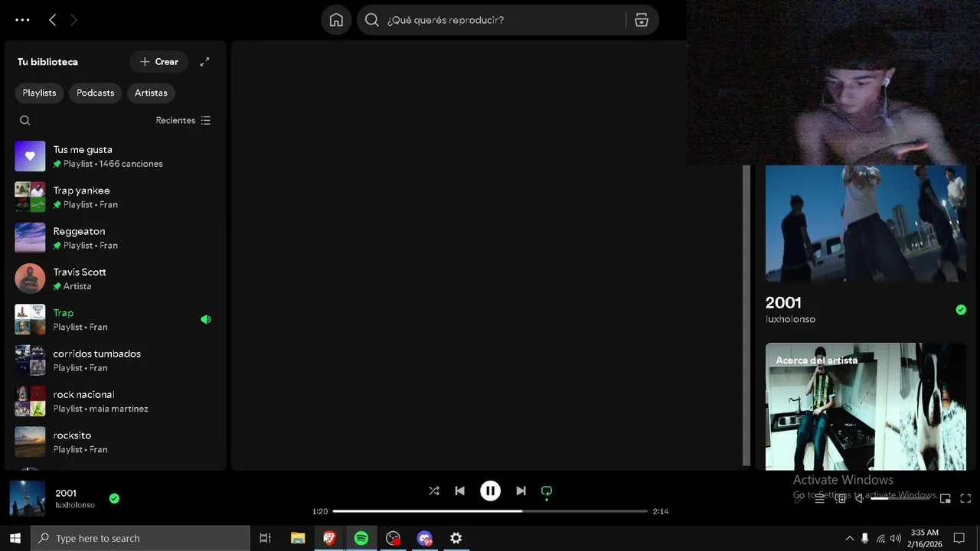Navigate forward with the right arrow
980x551 pixels.
click(x=74, y=20)
